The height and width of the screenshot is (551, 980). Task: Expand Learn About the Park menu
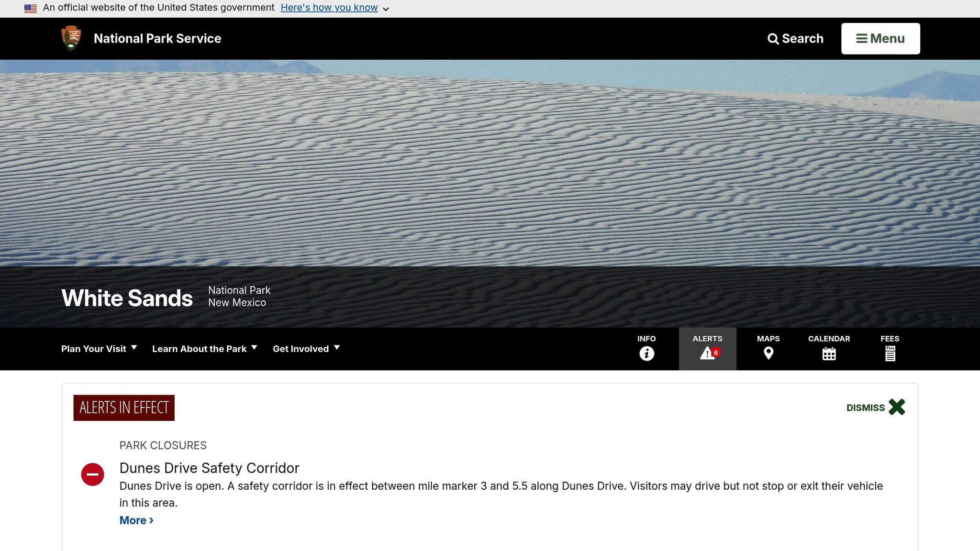(205, 349)
